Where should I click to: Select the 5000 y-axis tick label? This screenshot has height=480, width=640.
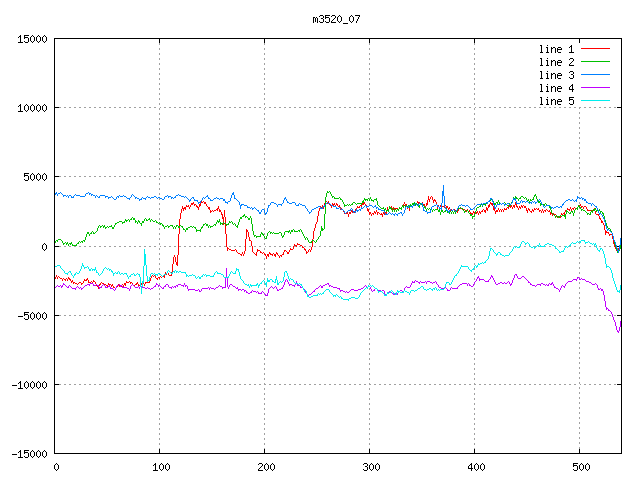point(34,177)
